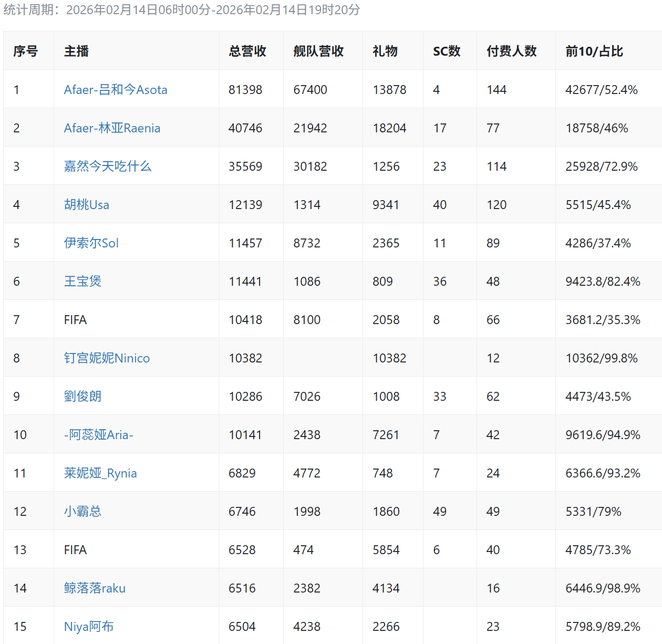
Task: Click the 舰队营收 column header
Action: (318, 51)
